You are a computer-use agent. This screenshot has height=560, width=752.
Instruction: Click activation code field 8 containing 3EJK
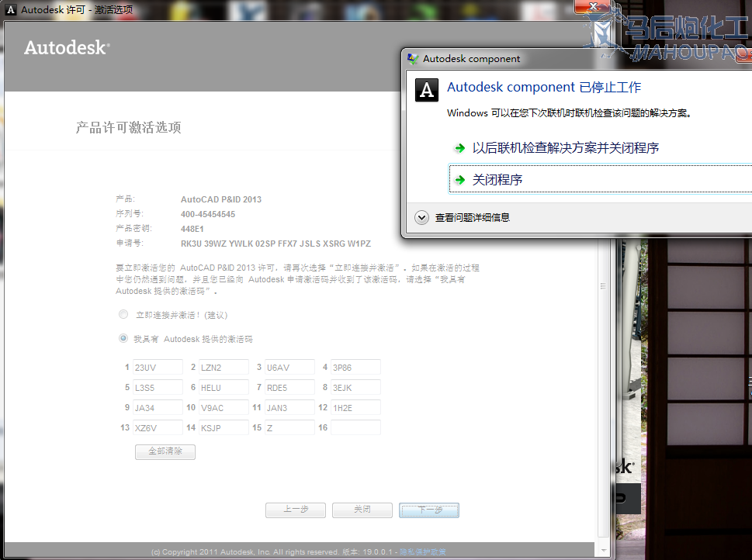coord(356,387)
